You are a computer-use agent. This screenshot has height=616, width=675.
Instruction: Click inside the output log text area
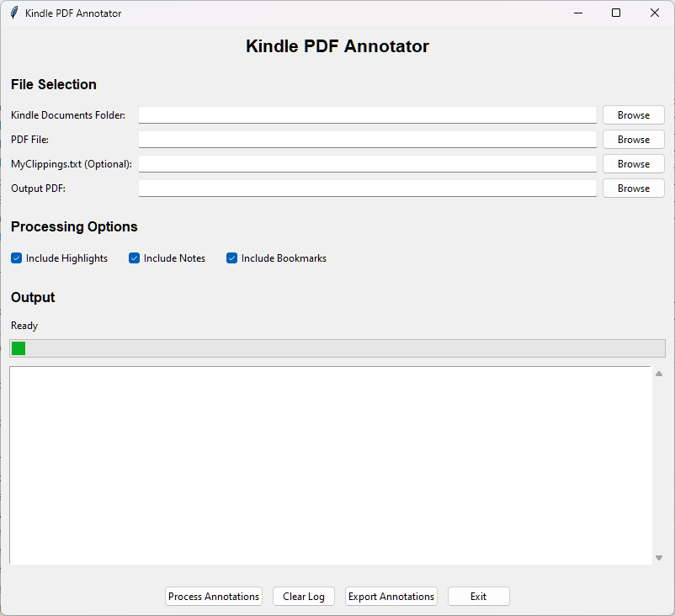[330, 465]
